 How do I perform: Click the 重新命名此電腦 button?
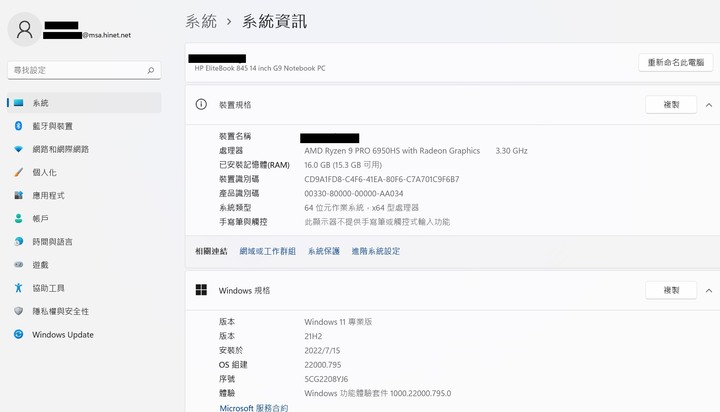click(x=675, y=62)
